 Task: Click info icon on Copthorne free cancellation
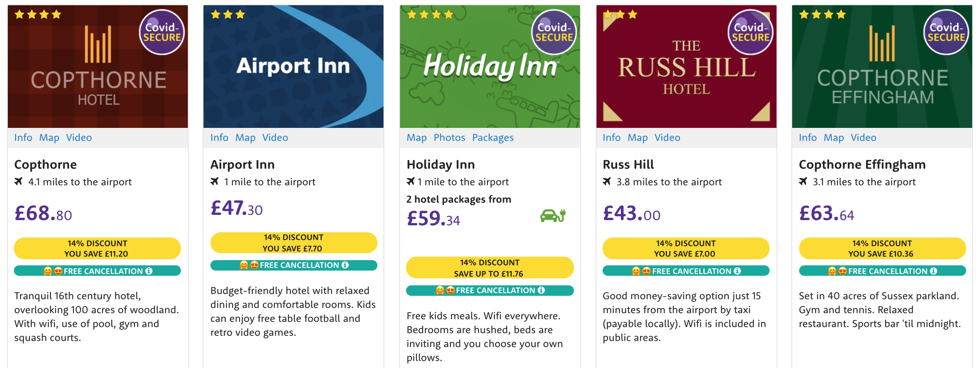pyautogui.click(x=149, y=271)
